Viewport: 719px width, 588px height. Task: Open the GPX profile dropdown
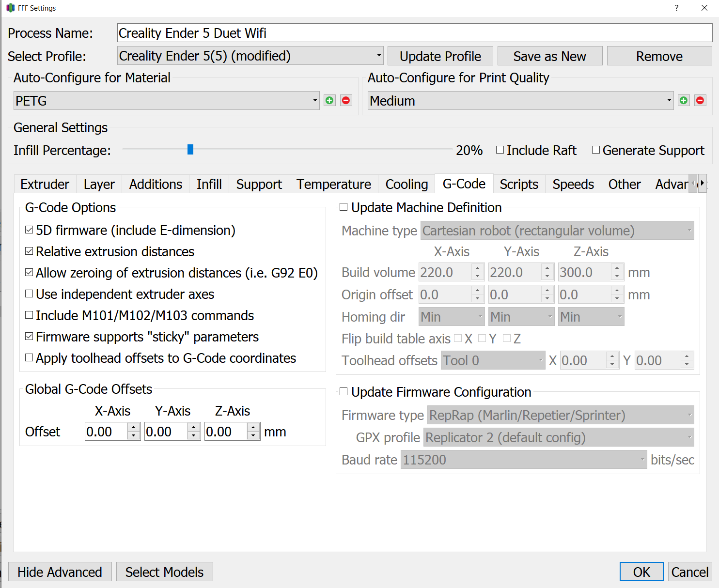[559, 437]
